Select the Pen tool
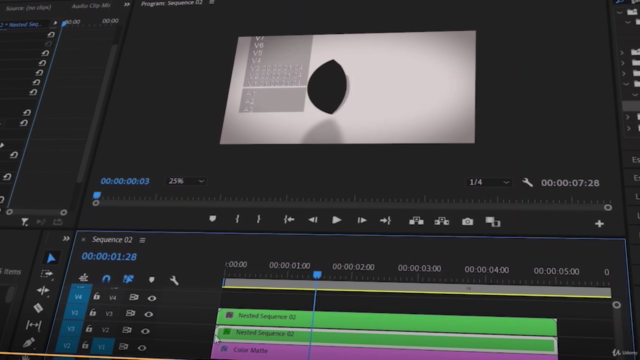Image resolution: width=640 pixels, height=360 pixels. [28, 343]
